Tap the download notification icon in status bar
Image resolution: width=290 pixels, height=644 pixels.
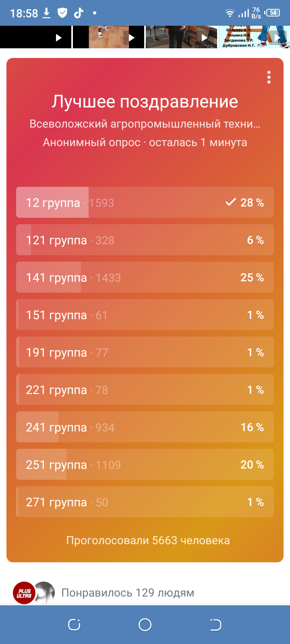point(47,13)
